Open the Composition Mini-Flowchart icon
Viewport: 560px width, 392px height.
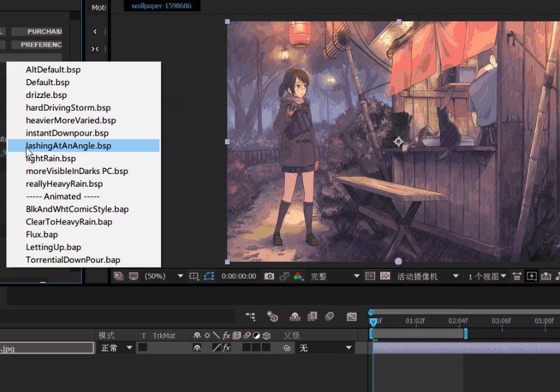250,316
